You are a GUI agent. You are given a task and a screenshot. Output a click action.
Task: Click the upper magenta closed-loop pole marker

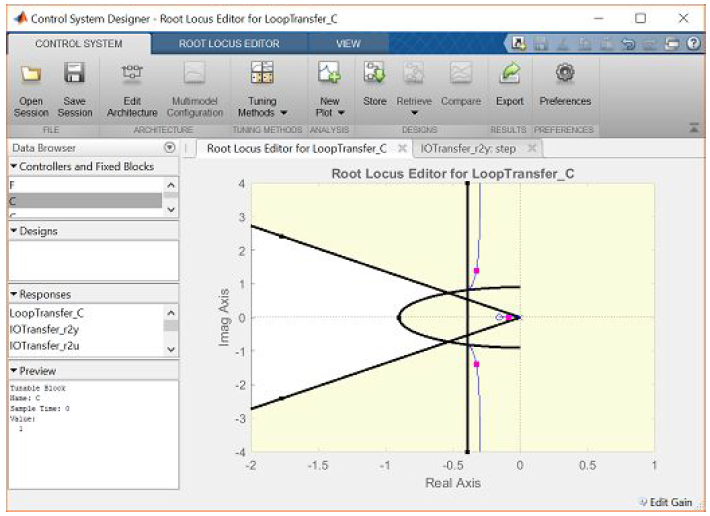(x=477, y=271)
